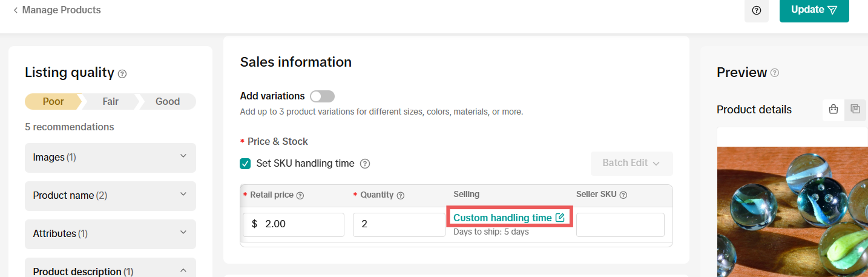Click Retail price info icon
Image resolution: width=868 pixels, height=277 pixels.
click(300, 195)
